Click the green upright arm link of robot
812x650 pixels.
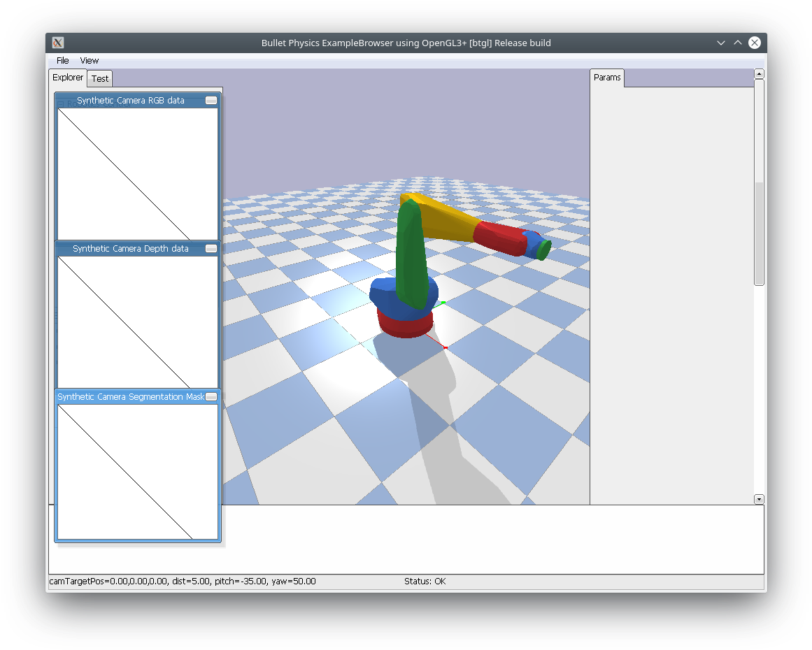pos(411,255)
